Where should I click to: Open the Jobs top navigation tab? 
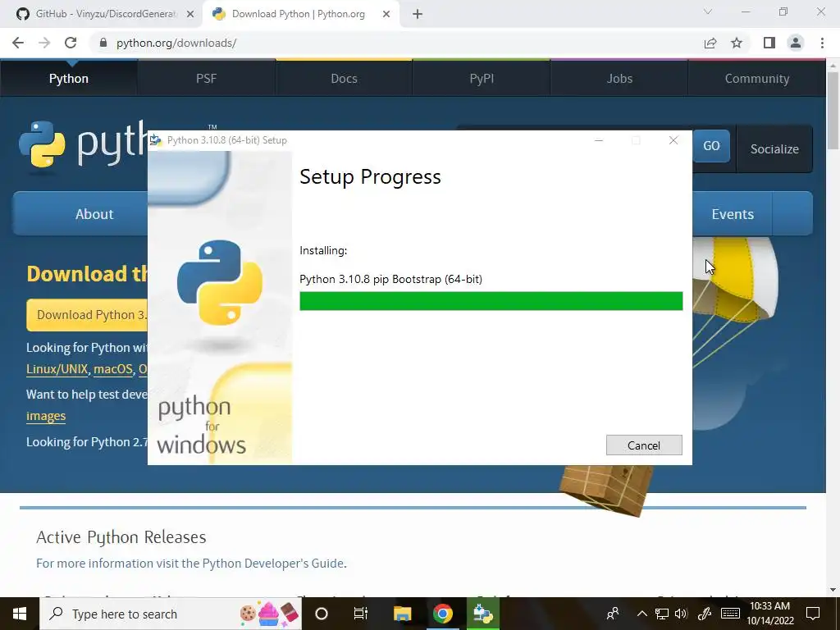[619, 78]
